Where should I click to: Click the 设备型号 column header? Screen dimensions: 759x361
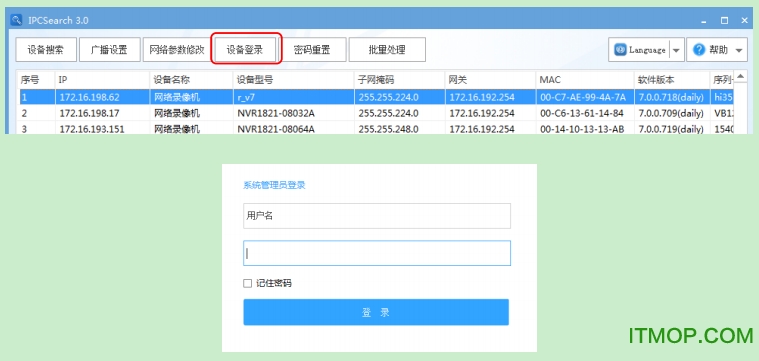pos(293,80)
